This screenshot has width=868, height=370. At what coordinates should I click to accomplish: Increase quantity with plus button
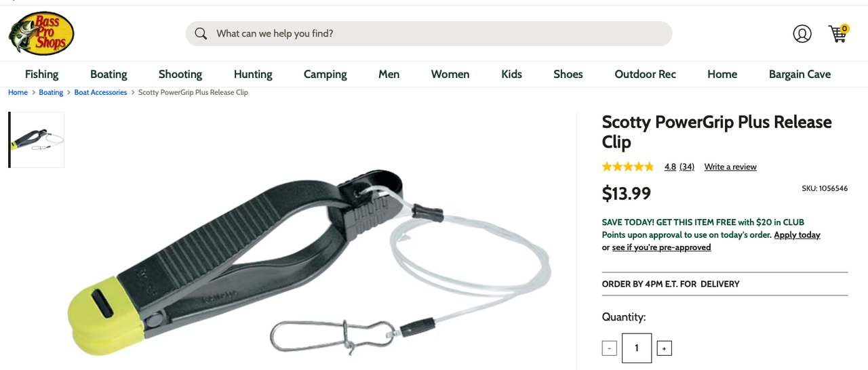tap(664, 348)
